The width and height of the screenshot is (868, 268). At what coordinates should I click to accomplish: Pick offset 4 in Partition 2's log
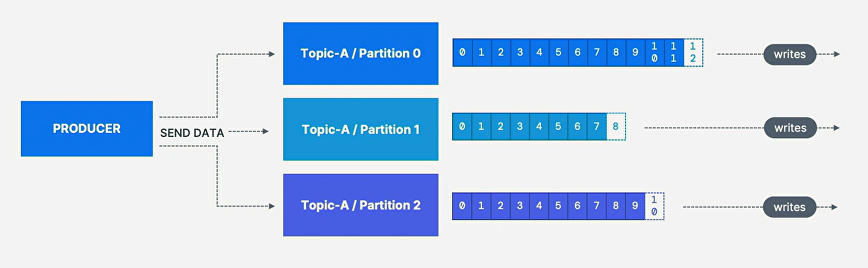(x=539, y=206)
